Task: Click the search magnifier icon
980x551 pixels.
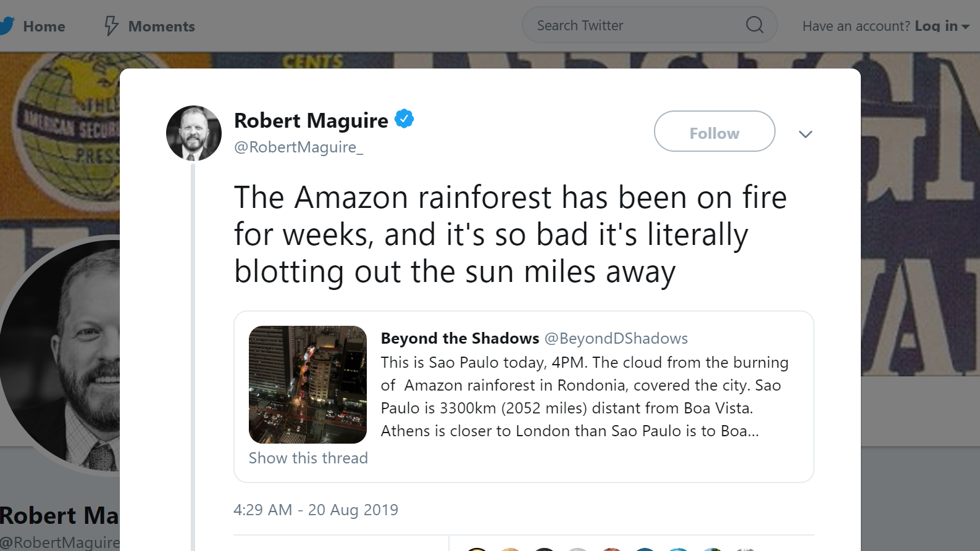Action: [x=755, y=25]
